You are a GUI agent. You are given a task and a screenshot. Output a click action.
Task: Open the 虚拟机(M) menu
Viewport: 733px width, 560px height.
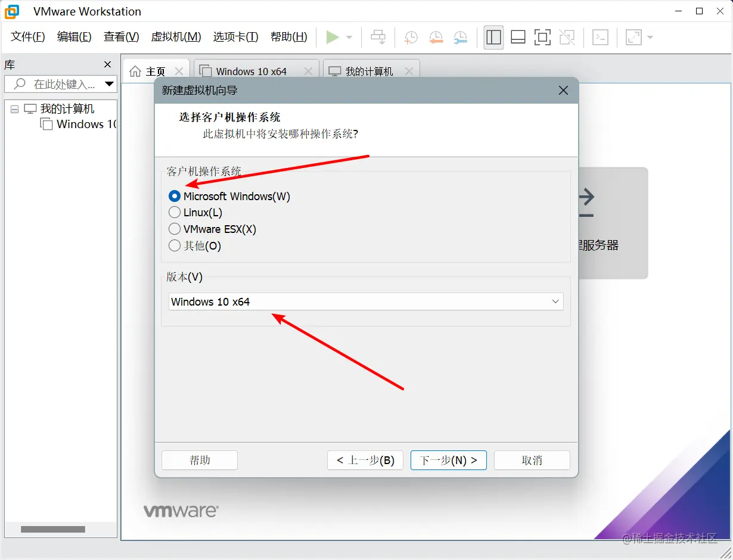pyautogui.click(x=176, y=37)
